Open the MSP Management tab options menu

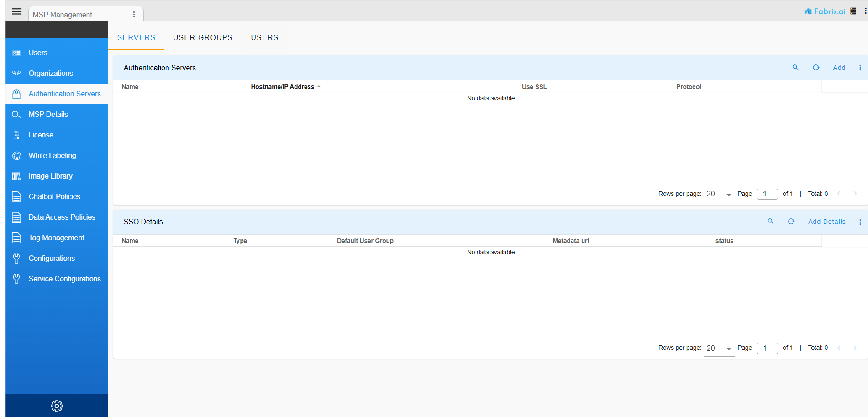tap(134, 14)
